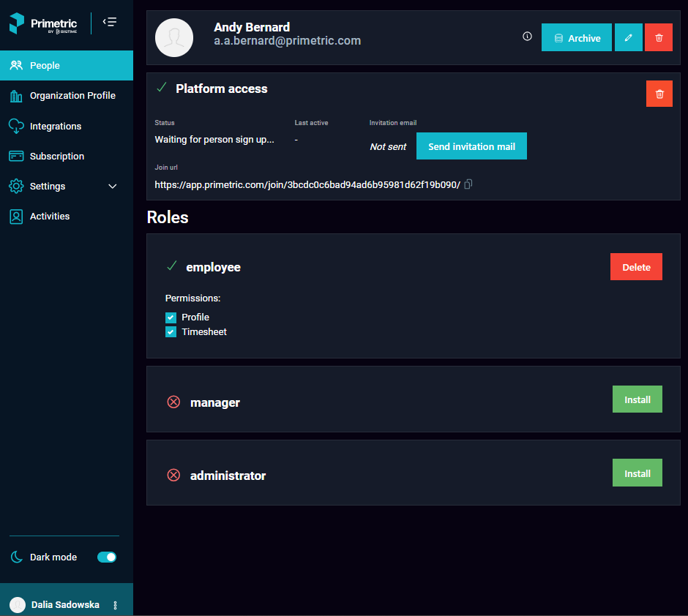The image size is (688, 616).
Task: Open Dalia Sadowska user options menu
Action: tap(116, 605)
